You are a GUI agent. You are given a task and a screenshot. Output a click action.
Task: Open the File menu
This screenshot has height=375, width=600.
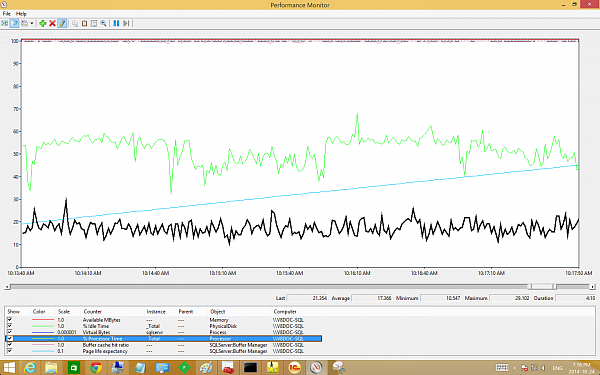click(7, 13)
